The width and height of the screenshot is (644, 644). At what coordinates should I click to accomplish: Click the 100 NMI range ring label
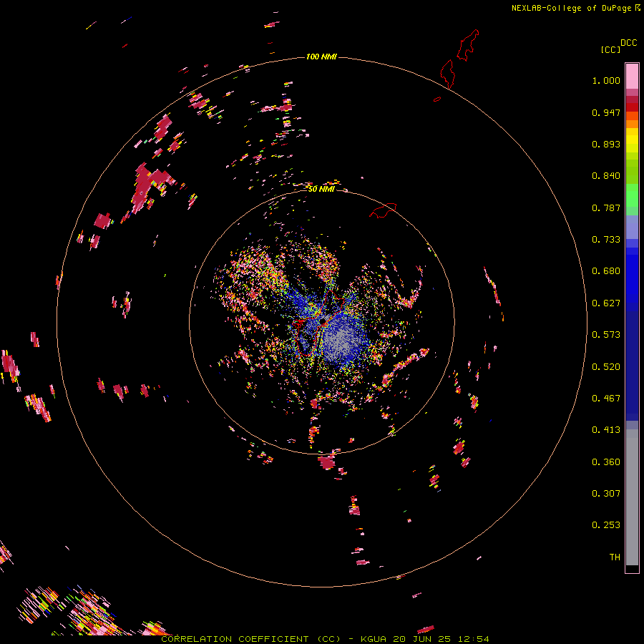321,57
